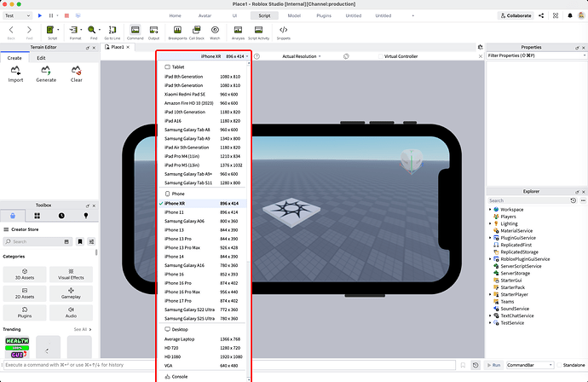Viewport: 588px width, 382px height.
Task: Open the Visual Effects category
Action: pos(71,275)
